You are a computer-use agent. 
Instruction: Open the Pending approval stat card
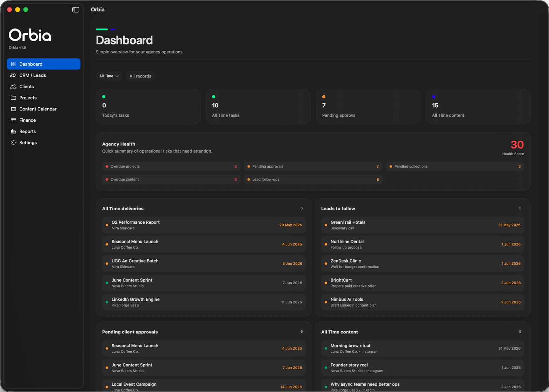368,106
